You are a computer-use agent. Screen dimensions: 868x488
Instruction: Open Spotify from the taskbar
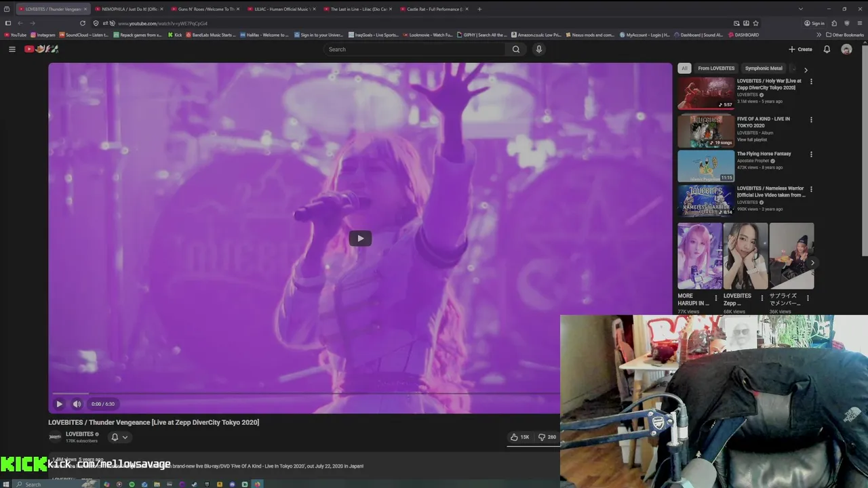point(132,484)
